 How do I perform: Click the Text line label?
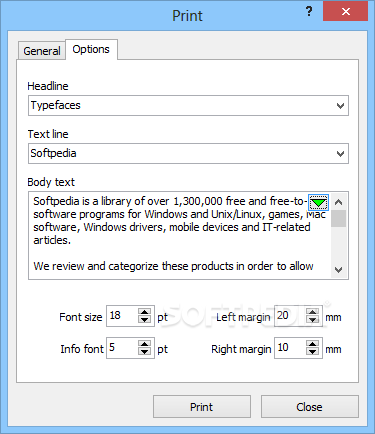tap(48, 134)
